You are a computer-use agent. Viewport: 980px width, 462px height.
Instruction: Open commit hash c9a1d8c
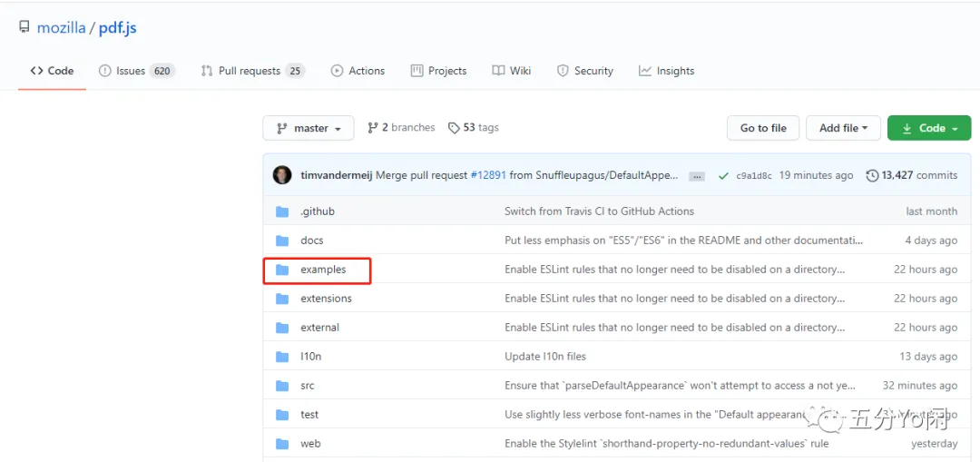coord(754,176)
